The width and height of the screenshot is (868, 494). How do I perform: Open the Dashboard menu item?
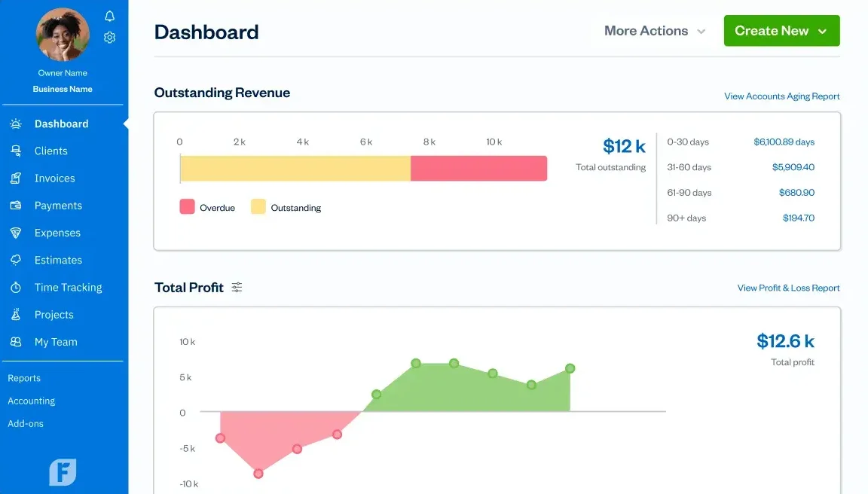[61, 123]
